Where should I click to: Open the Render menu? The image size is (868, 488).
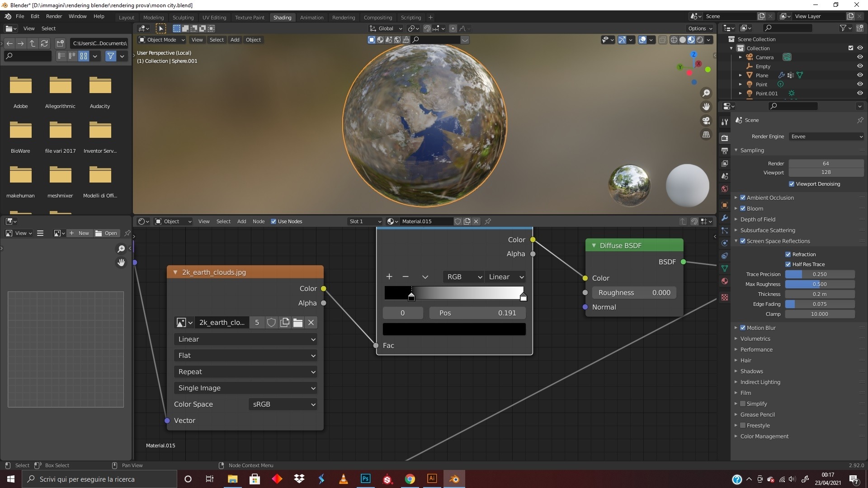tap(54, 16)
